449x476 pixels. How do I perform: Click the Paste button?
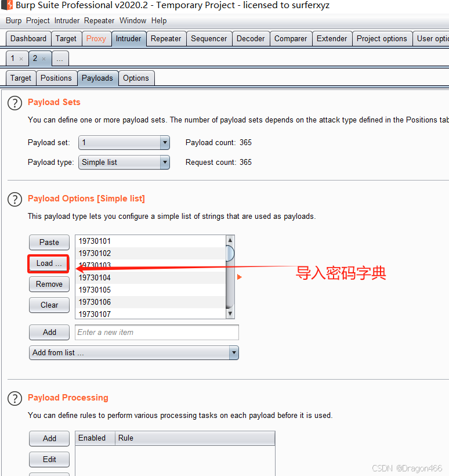tap(49, 242)
